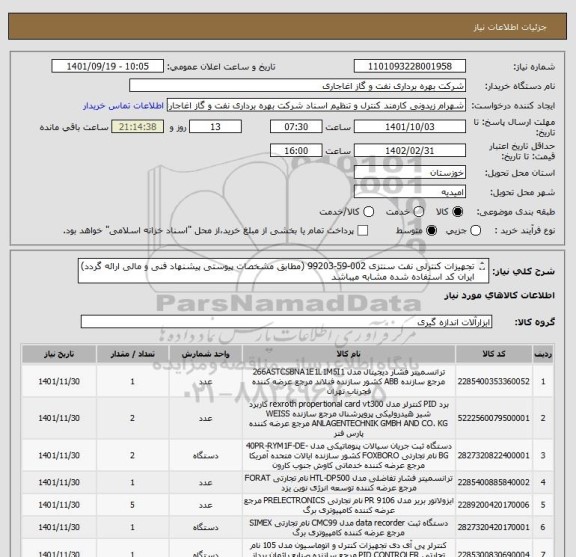Image resolution: width=576 pixels, height=557 pixels.
Task: Click the شرح کلی نیاز description box
Action: 283,271
